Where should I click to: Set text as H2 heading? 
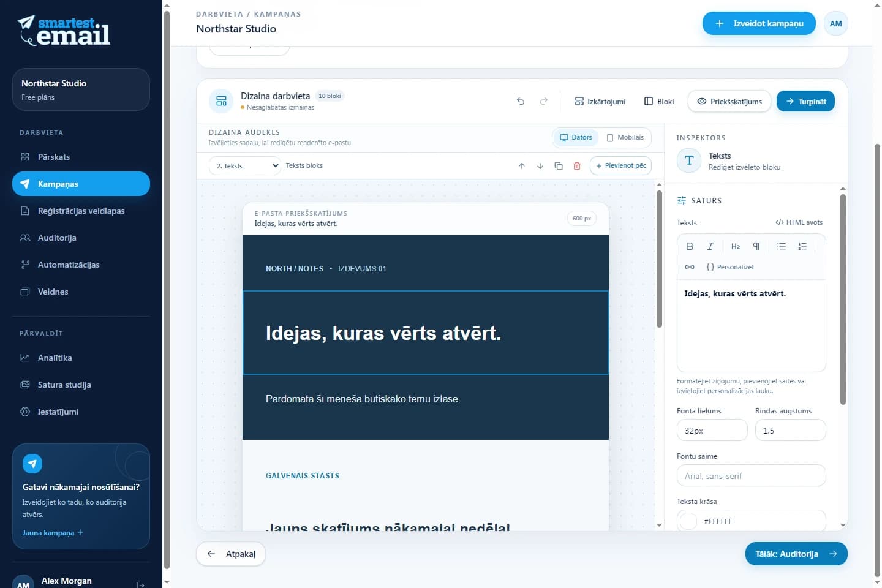click(736, 246)
